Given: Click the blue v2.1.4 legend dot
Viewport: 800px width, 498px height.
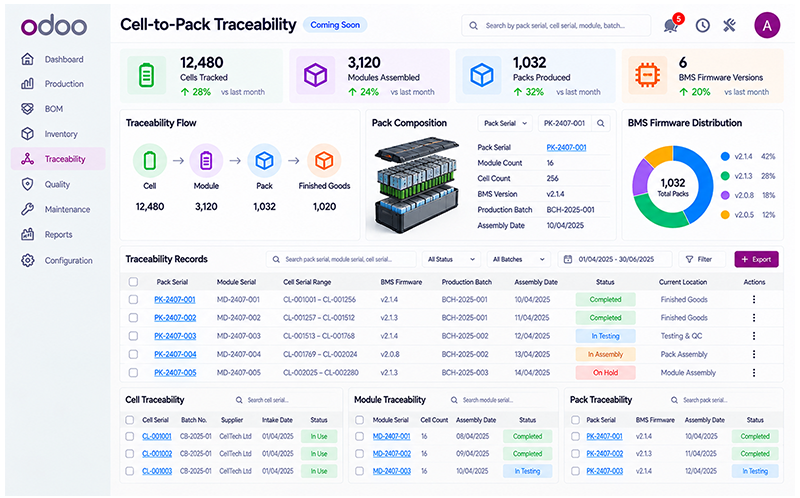Looking at the screenshot, I should (x=725, y=157).
